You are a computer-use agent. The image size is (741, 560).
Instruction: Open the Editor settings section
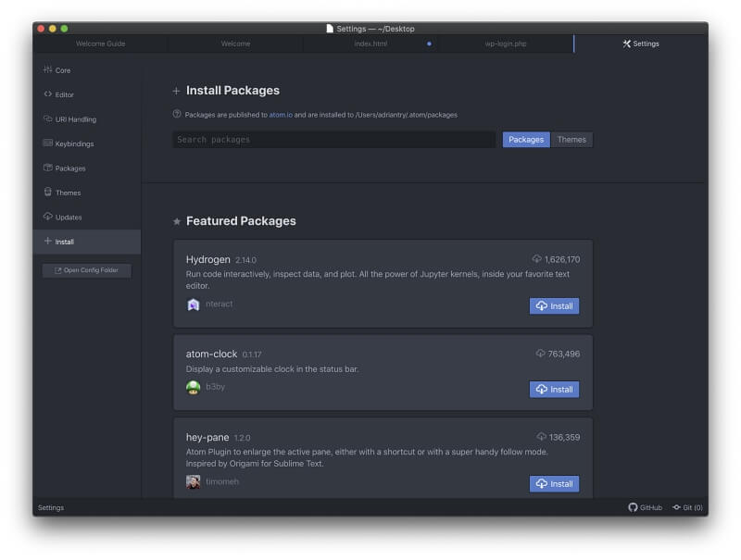(87, 94)
